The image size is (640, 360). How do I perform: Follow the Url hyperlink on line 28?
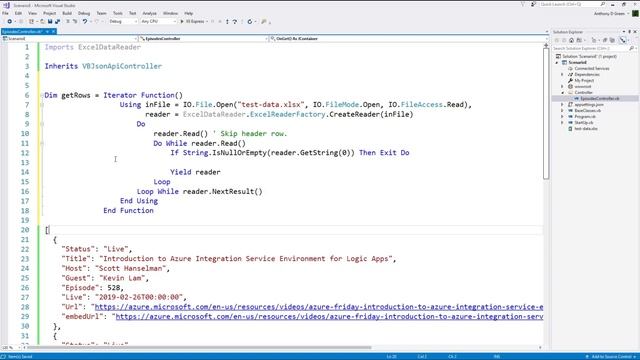319,307
